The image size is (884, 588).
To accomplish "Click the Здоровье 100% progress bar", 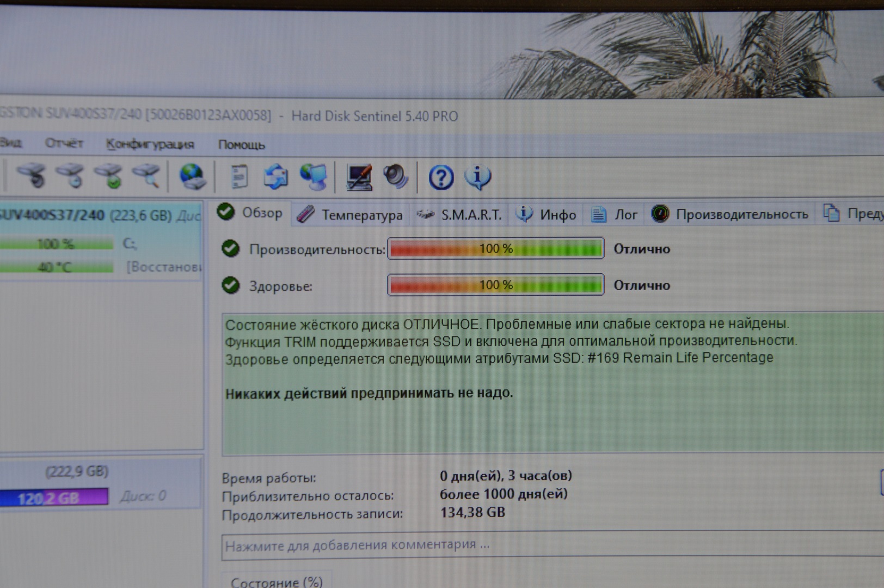I will [495, 285].
